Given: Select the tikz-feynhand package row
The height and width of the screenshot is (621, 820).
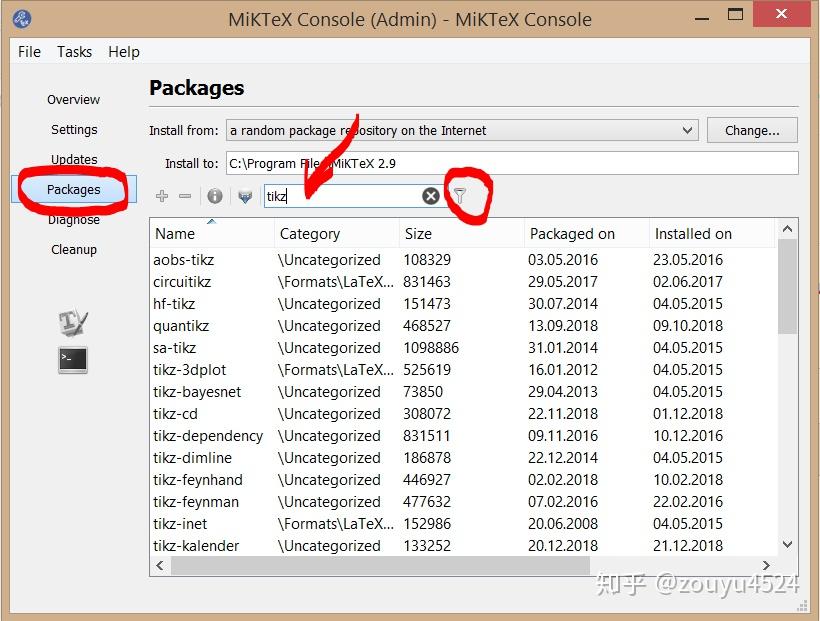Looking at the screenshot, I should coord(463,479).
